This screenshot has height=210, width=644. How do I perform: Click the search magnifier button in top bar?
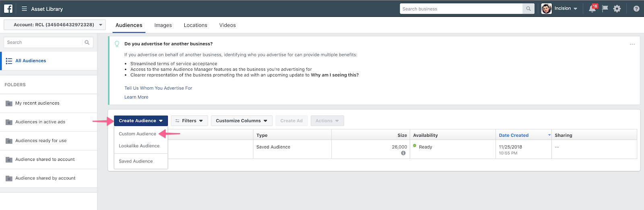click(x=528, y=9)
